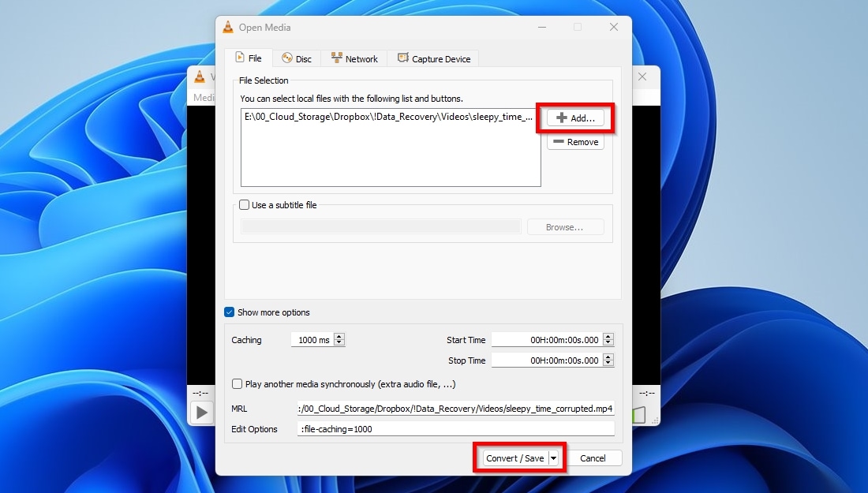
Task: Increase Start Time with up arrow
Action: coord(608,336)
